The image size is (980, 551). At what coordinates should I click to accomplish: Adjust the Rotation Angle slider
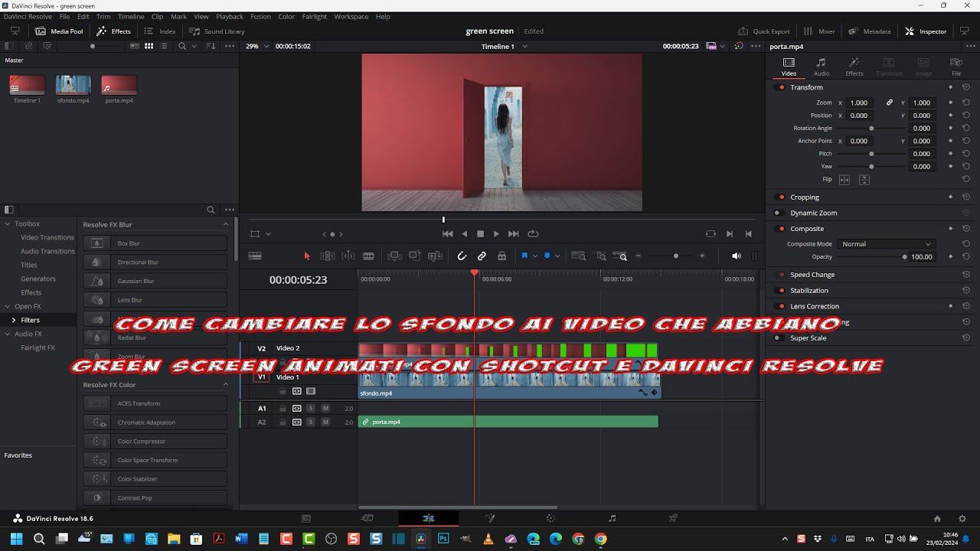click(x=871, y=129)
